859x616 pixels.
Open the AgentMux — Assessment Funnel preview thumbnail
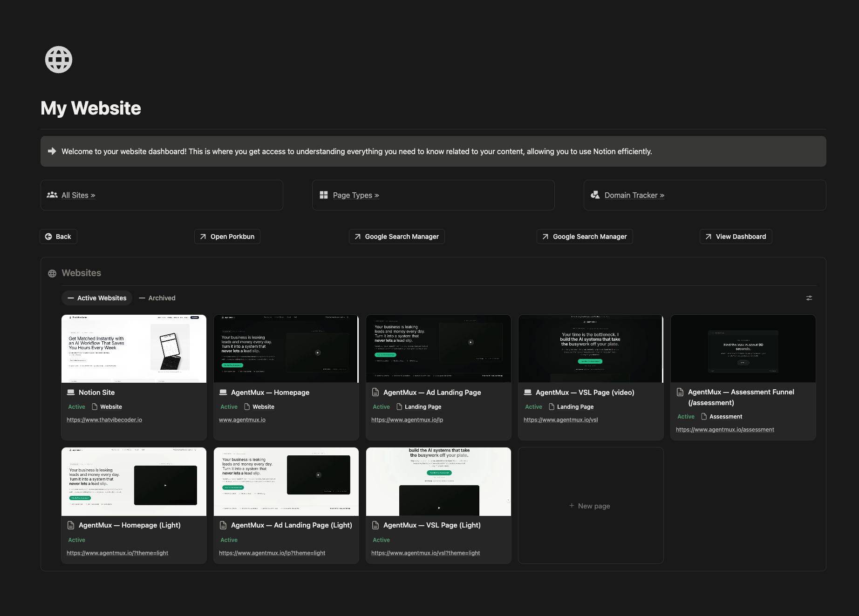point(743,349)
